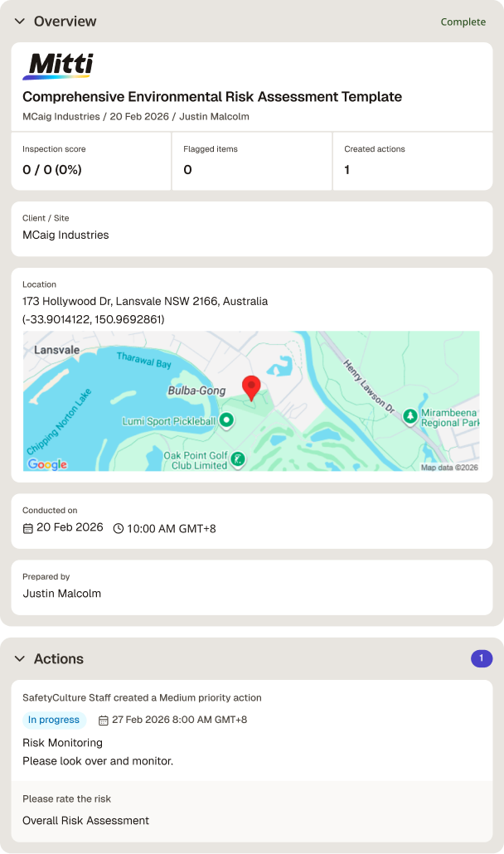
Task: Click the Created actions card
Action: [x=413, y=161]
